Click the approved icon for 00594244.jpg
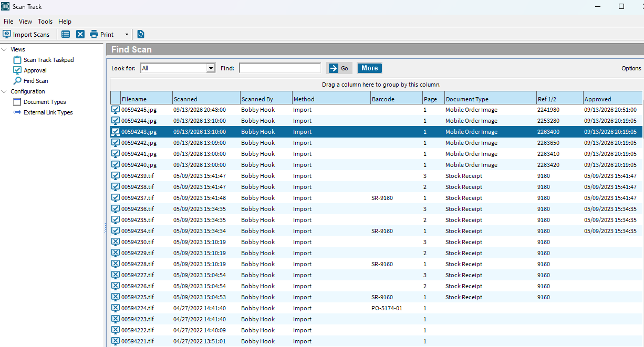The width and height of the screenshot is (644, 347). [116, 121]
